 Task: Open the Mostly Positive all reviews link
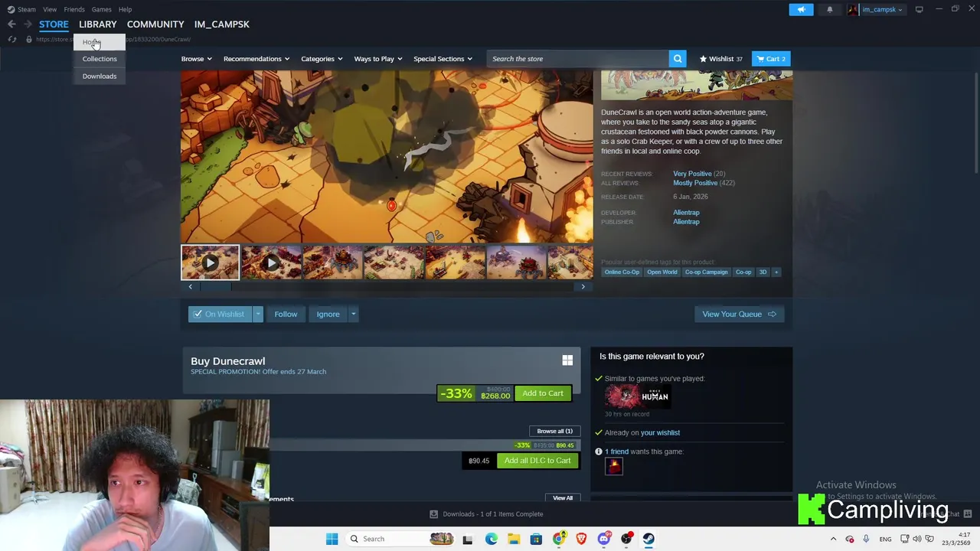tap(695, 183)
